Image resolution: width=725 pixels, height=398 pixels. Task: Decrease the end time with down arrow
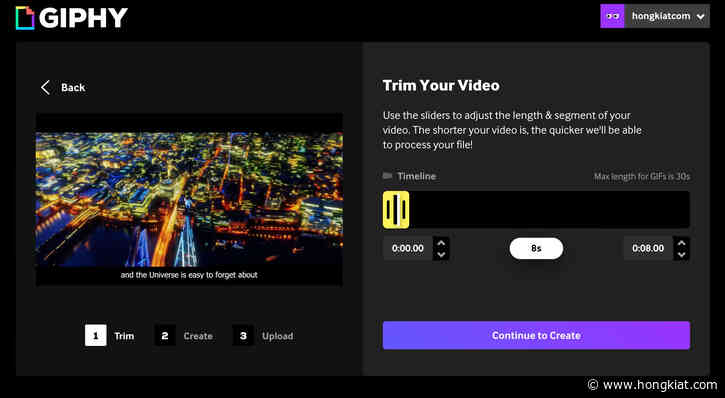tap(682, 254)
